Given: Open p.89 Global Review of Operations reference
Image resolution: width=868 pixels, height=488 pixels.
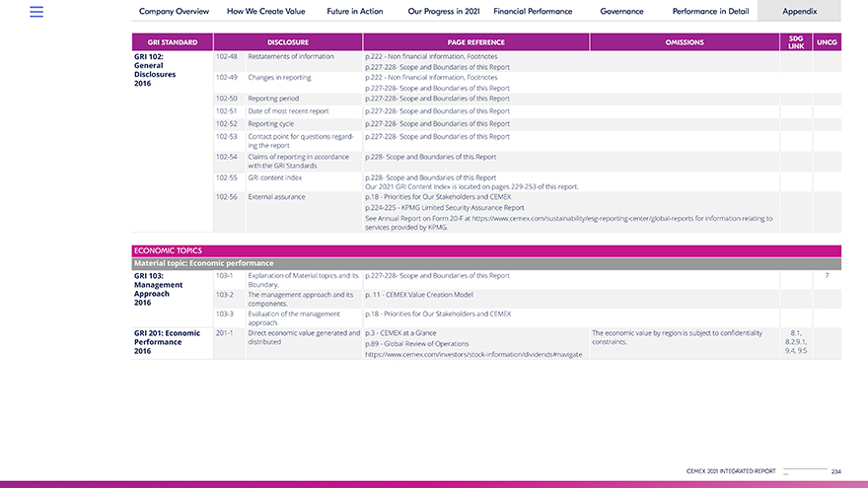Looking at the screenshot, I should coord(416,344).
